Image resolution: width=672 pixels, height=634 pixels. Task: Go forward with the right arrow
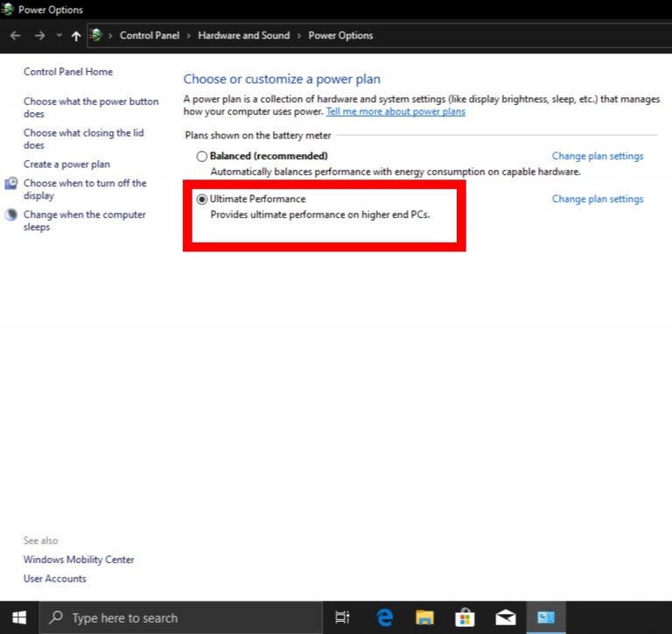coord(40,36)
